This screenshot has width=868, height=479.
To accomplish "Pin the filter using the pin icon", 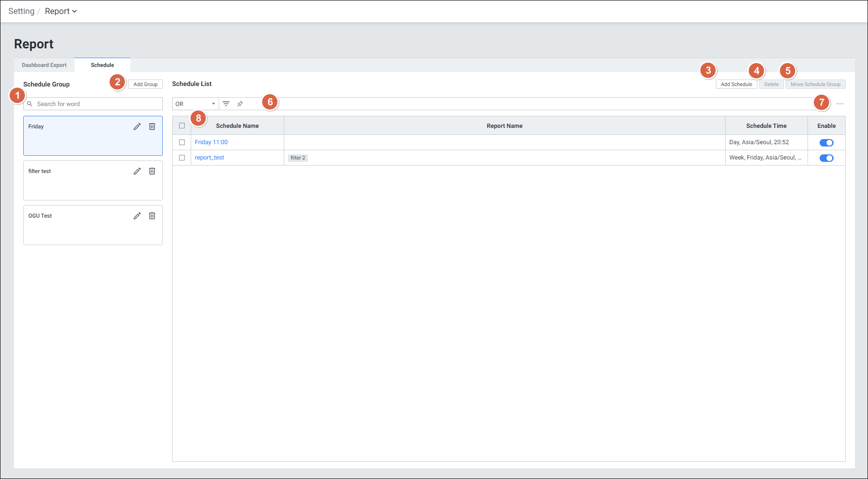I will (240, 104).
